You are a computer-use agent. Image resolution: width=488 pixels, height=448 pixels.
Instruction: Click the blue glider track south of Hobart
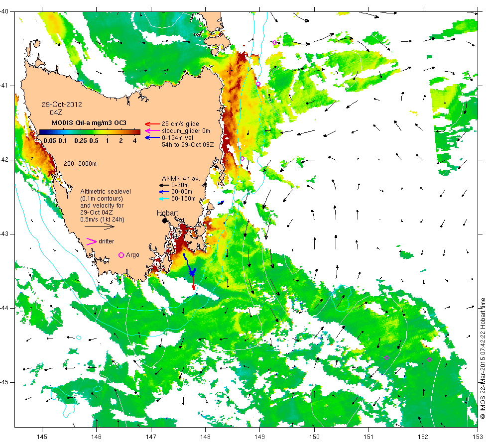(x=190, y=265)
